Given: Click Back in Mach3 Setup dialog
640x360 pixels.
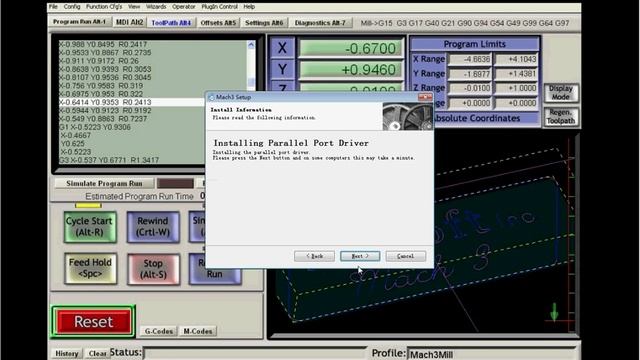Looking at the screenshot, I should 314,256.
